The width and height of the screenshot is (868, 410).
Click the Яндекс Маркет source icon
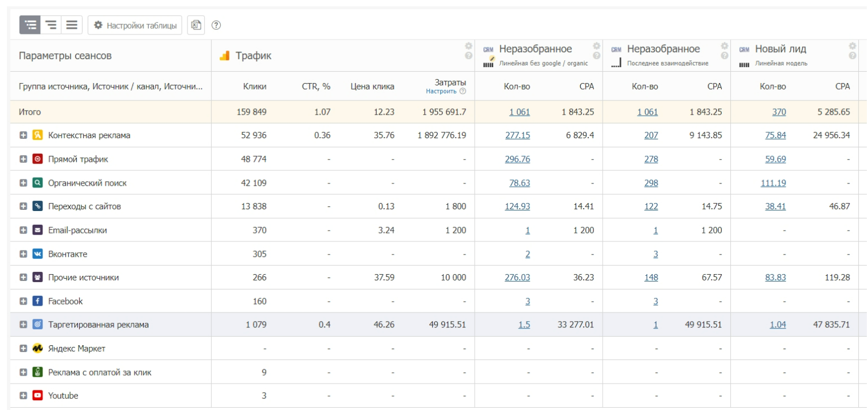coord(37,348)
